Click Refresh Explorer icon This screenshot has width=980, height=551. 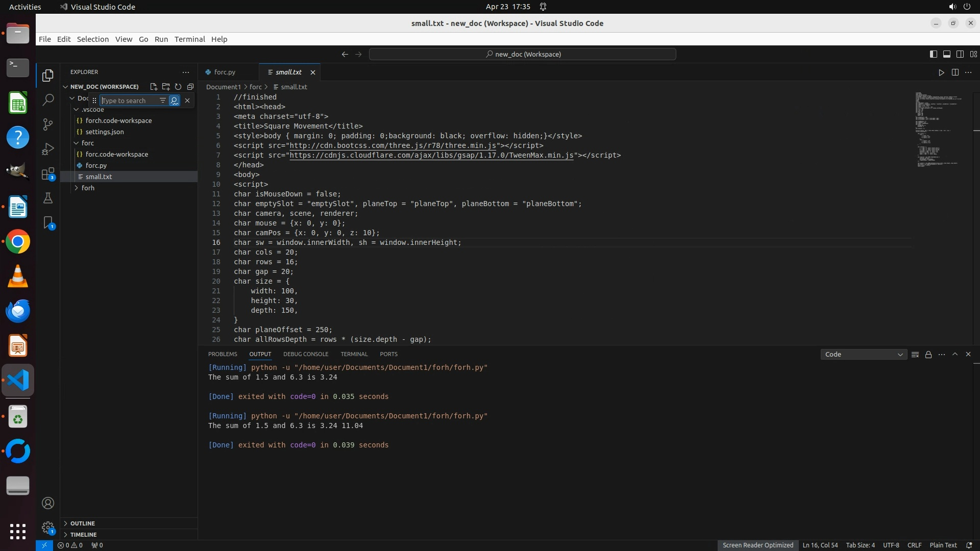click(178, 87)
